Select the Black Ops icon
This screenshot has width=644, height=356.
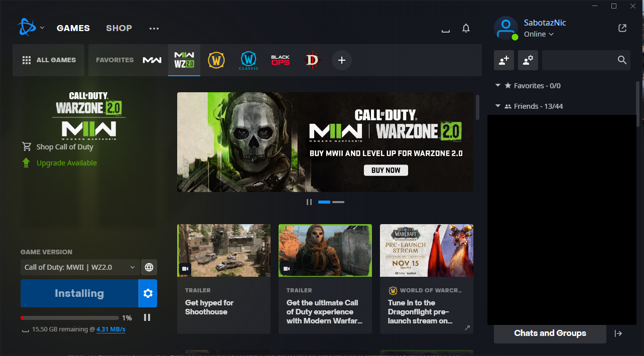click(281, 60)
